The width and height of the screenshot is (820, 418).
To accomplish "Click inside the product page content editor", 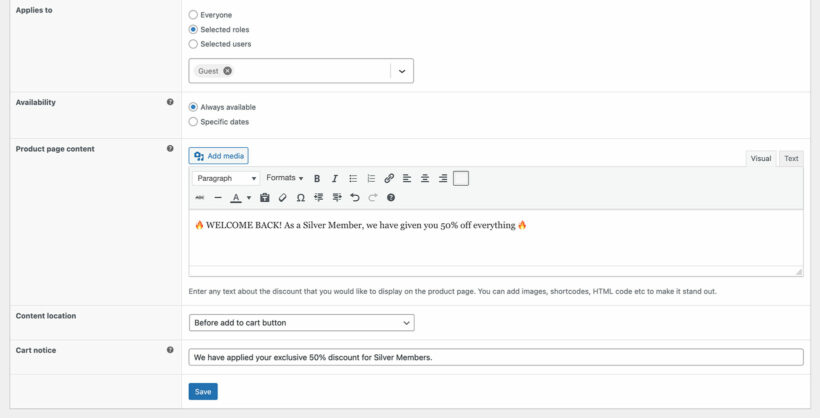I will pos(496,238).
